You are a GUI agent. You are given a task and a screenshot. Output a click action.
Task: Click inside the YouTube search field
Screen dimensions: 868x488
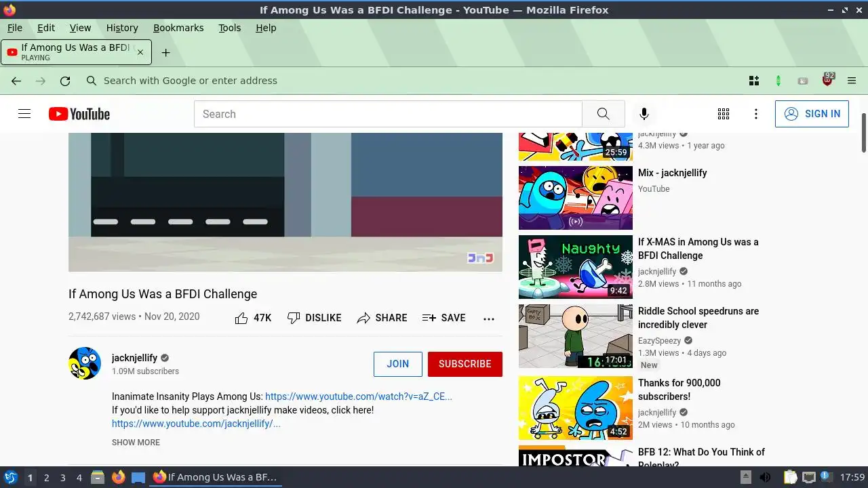(388, 114)
